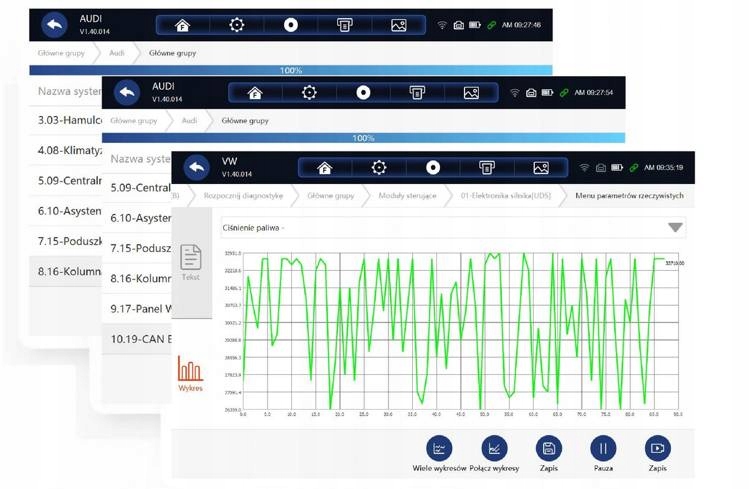Screen dimensions: 750x489
Task: Tap the record circle in VW toolbar
Action: click(x=433, y=167)
